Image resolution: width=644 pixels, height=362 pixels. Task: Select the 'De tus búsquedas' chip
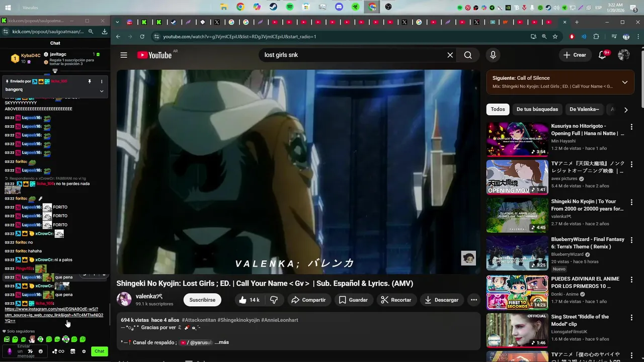click(537, 109)
